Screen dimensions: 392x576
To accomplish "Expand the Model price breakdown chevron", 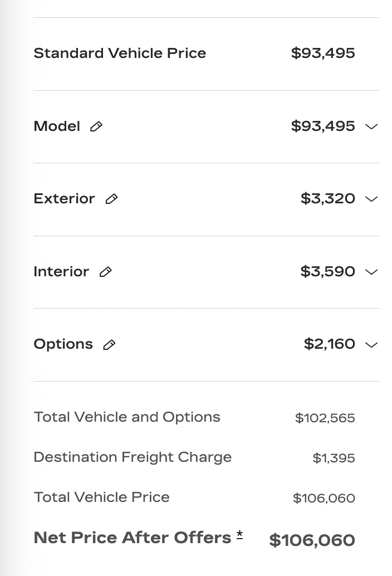I will click(x=371, y=127).
